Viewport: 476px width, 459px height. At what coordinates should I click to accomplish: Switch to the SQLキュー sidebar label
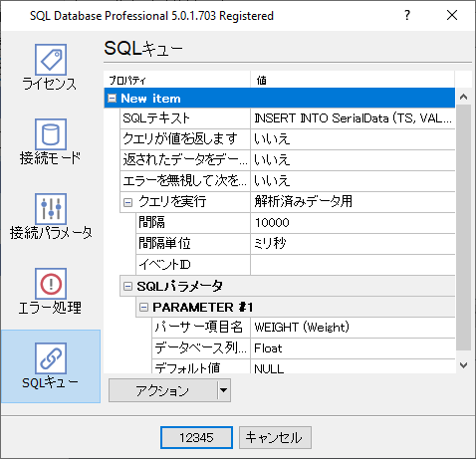click(x=50, y=382)
